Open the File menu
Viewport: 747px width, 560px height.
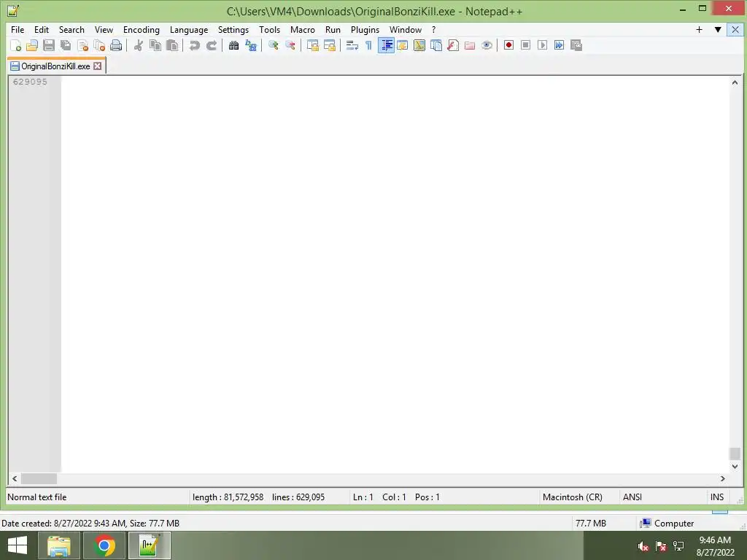point(18,29)
